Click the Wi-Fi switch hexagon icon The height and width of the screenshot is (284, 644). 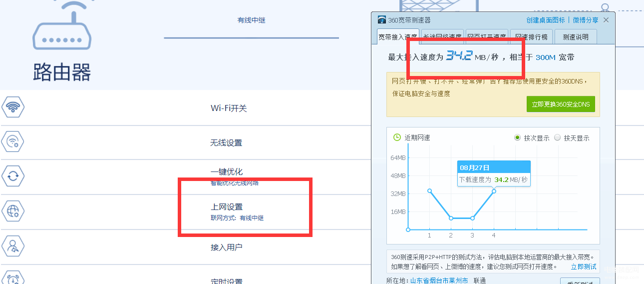point(13,106)
